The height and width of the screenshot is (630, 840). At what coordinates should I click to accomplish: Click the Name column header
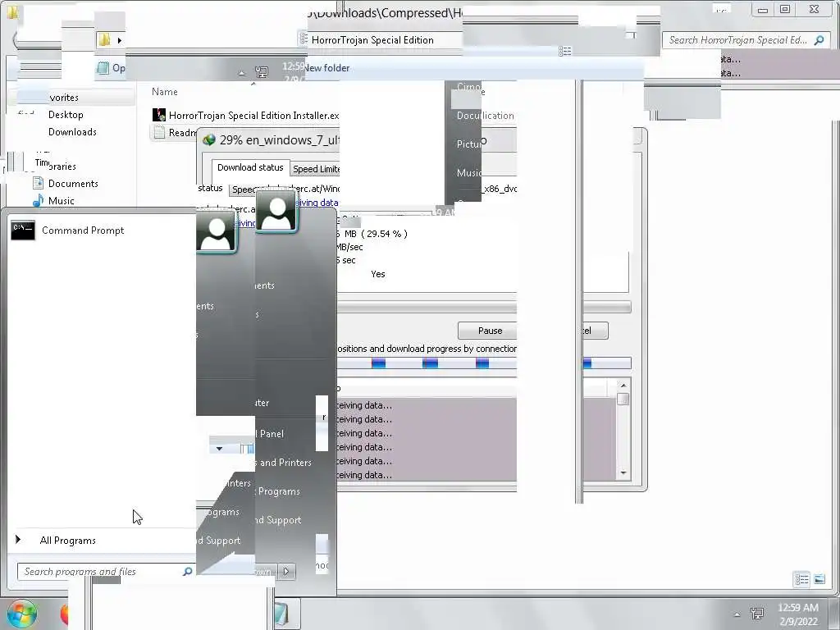coord(164,92)
